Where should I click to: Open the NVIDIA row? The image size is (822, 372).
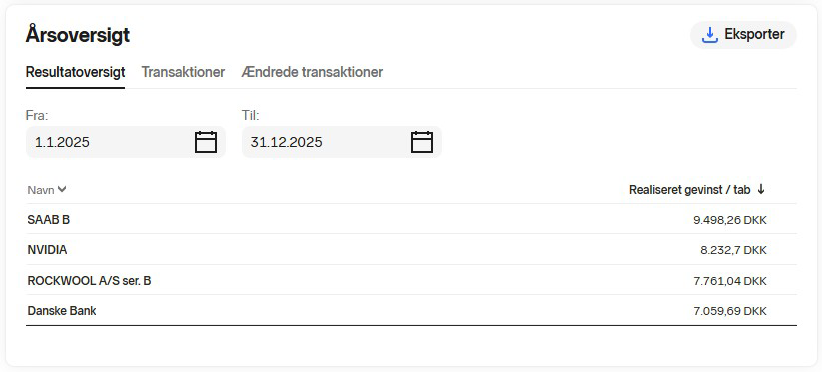point(411,250)
